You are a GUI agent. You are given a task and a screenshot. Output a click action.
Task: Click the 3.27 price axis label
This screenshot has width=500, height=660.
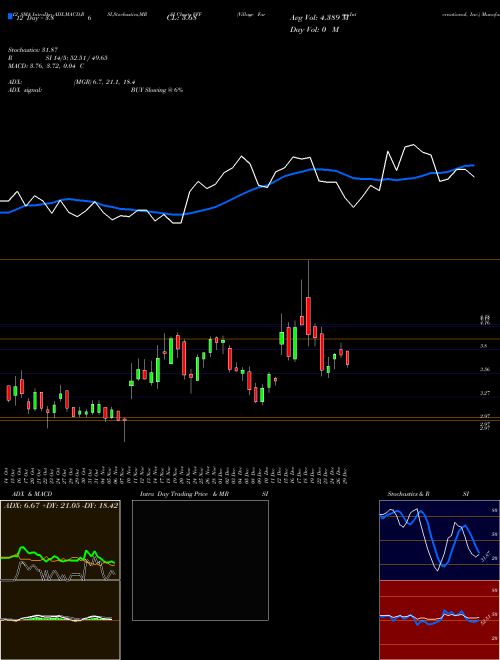pyautogui.click(x=484, y=393)
